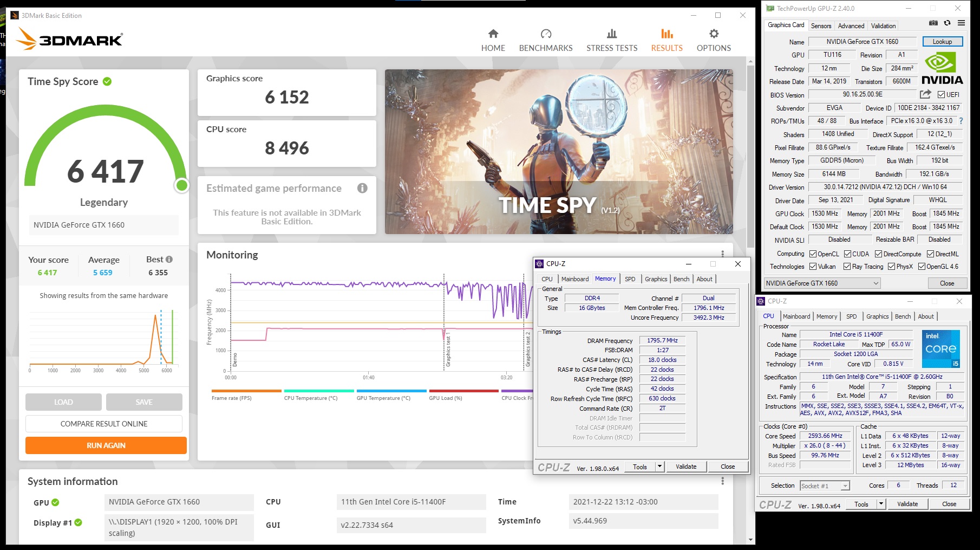Click the Best score info icon
This screenshot has width=980, height=550.
[169, 260]
